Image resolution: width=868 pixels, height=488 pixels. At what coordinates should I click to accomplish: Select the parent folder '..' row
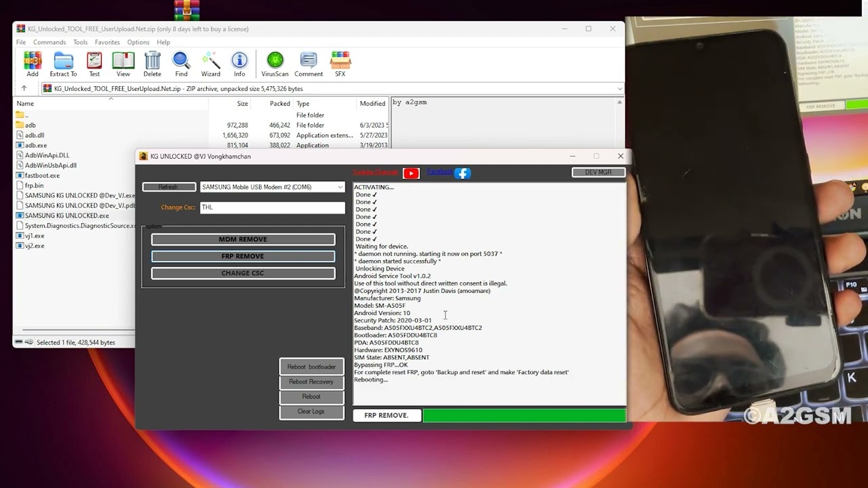(x=26, y=115)
